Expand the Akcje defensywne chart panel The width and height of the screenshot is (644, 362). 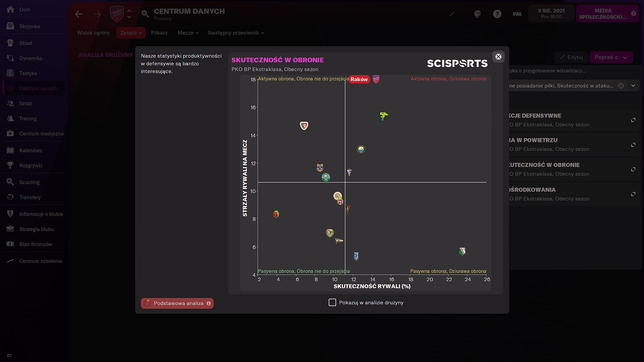tap(633, 120)
